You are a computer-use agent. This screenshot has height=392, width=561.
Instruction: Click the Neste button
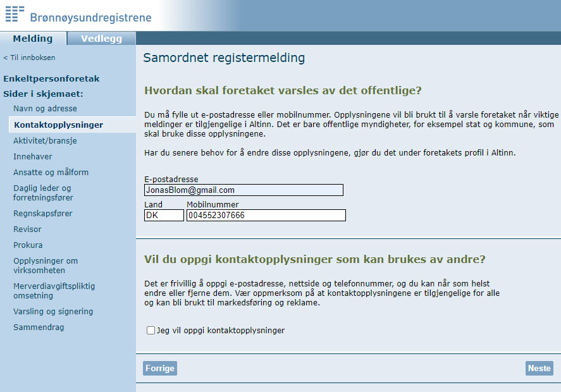click(539, 369)
